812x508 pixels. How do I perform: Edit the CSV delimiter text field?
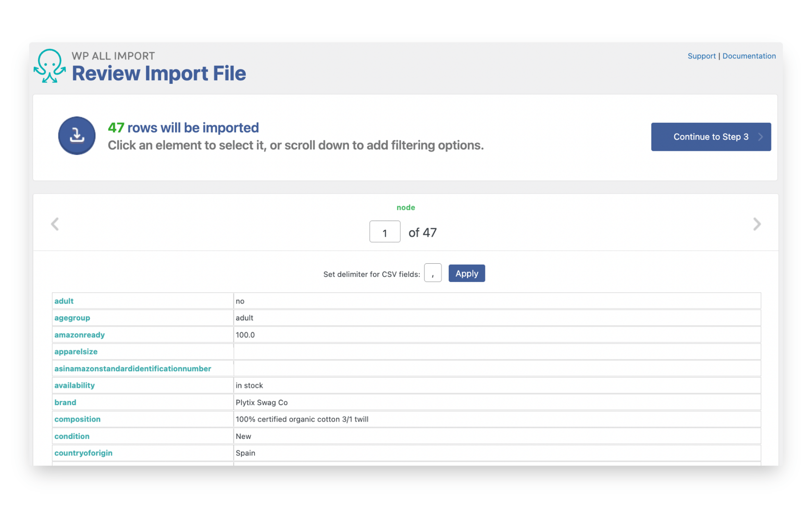(x=432, y=273)
